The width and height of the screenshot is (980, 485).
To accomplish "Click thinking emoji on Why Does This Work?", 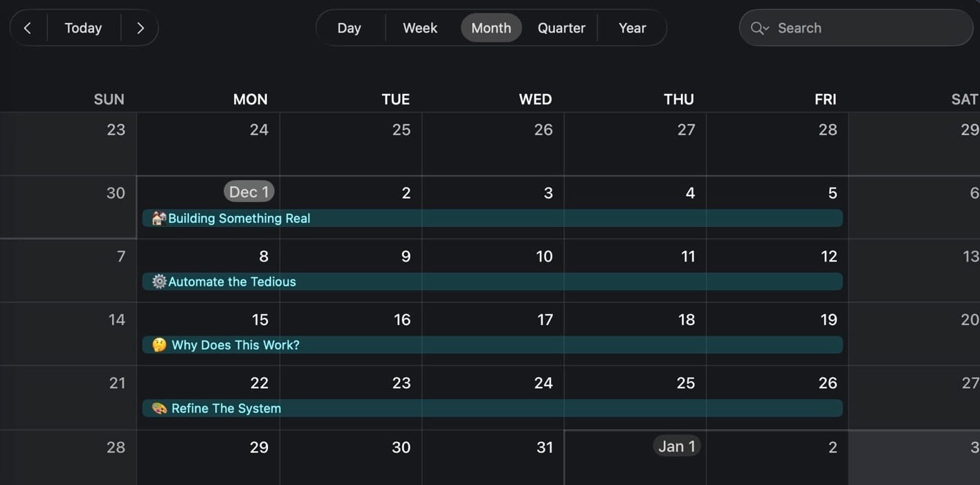I will click(x=159, y=345).
